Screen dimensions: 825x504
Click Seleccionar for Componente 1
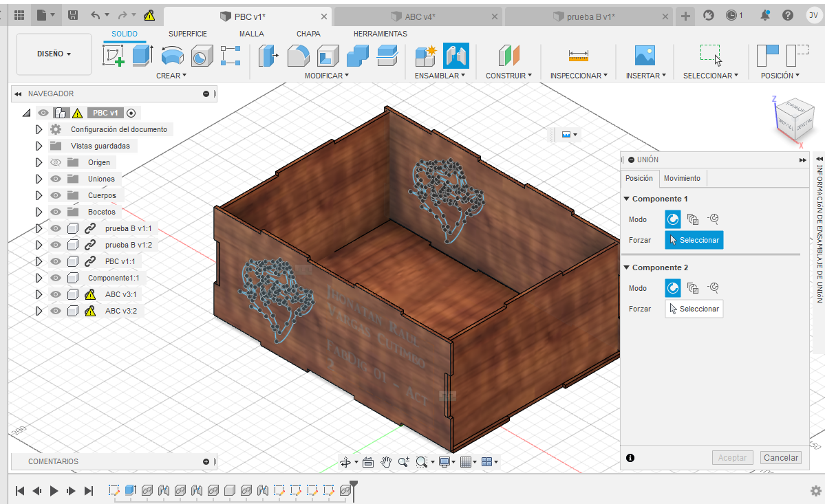694,240
